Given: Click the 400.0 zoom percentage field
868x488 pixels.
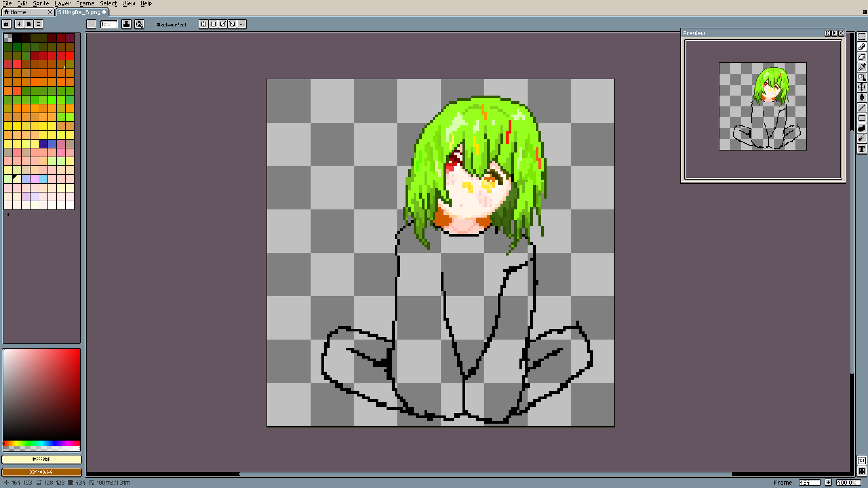Looking at the screenshot, I should [849, 483].
